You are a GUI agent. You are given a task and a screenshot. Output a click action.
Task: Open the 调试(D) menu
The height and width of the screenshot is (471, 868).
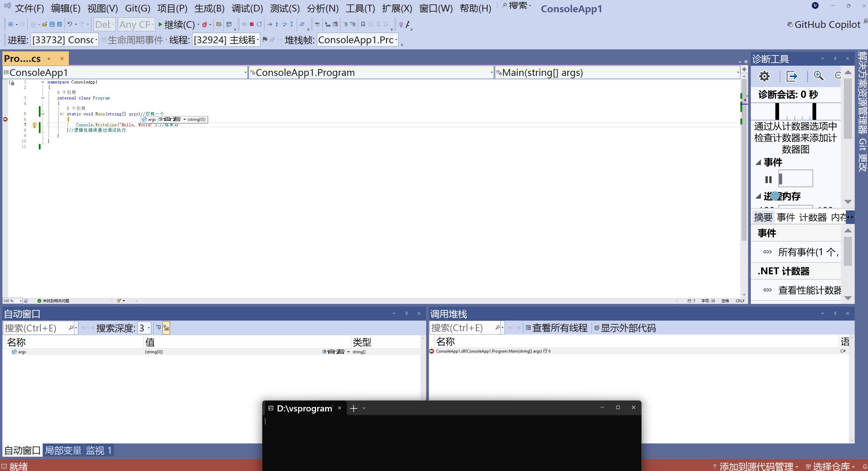(247, 8)
